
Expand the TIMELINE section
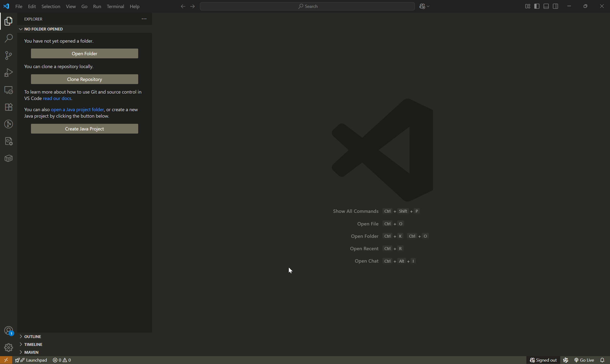click(x=34, y=344)
